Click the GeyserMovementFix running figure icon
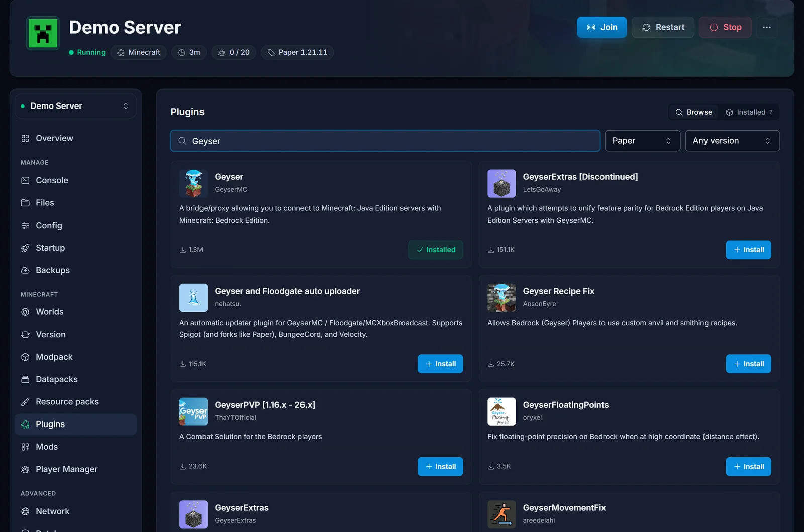Viewport: 804px width, 532px height. click(501, 514)
